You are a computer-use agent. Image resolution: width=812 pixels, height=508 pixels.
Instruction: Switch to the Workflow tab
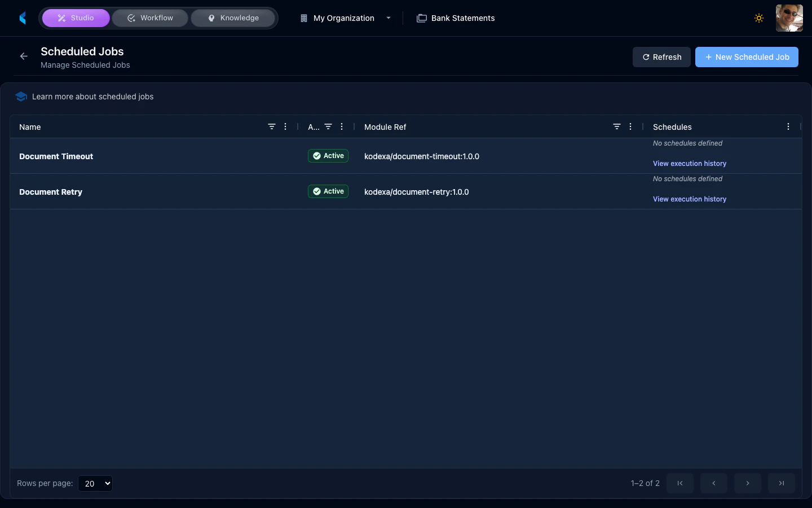(149, 17)
